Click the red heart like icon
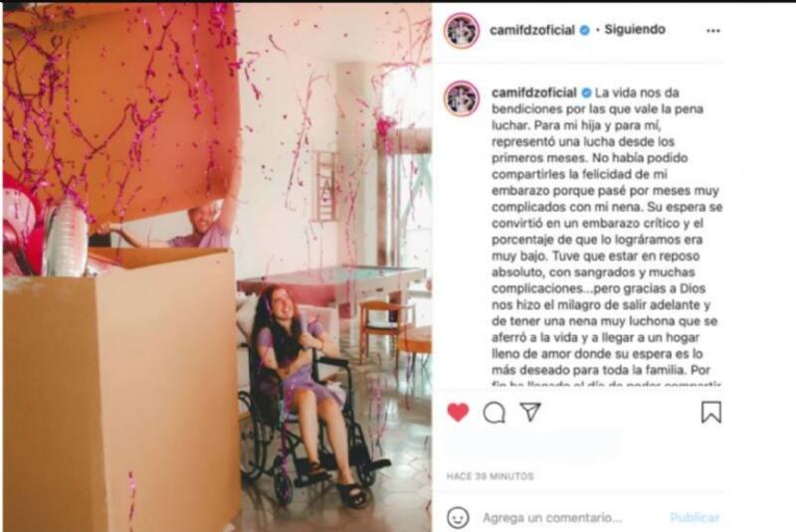796x532 pixels. [x=458, y=413]
